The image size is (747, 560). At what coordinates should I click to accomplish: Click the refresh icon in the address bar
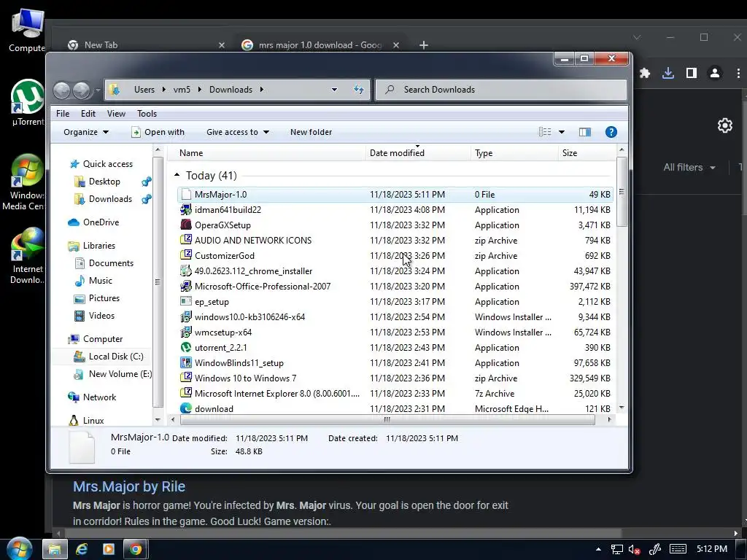pyautogui.click(x=359, y=90)
